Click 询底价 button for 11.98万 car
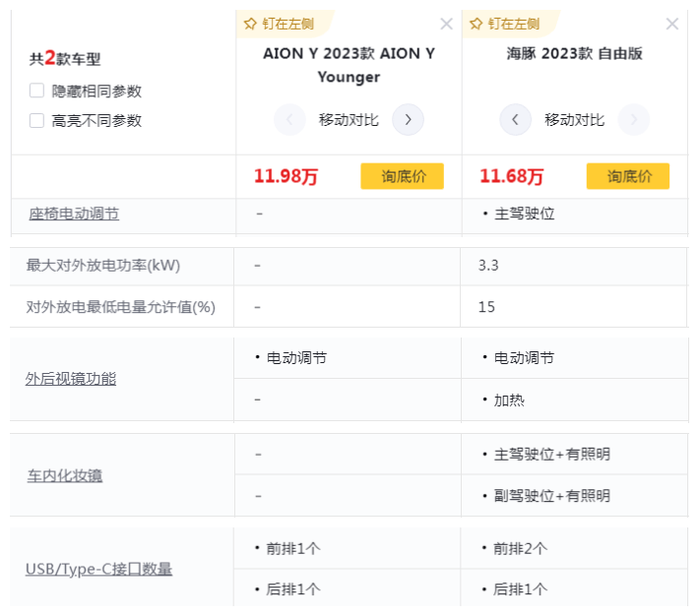The image size is (699, 616). (402, 176)
